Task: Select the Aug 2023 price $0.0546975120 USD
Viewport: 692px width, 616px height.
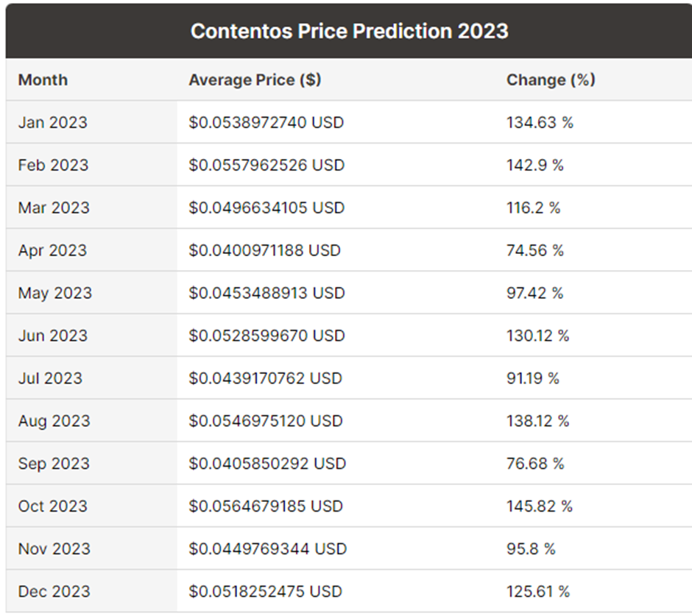Action: [x=266, y=421]
